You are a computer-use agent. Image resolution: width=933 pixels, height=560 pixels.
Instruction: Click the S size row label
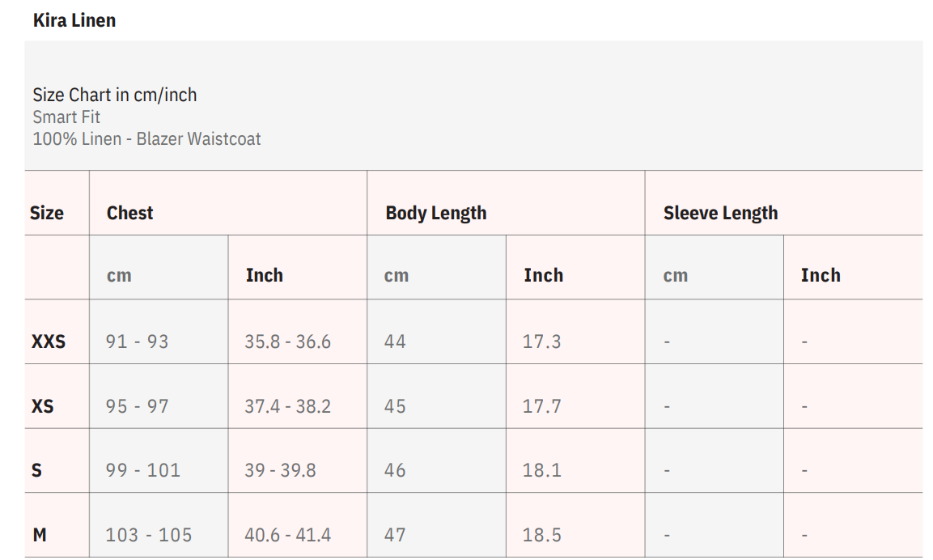[x=36, y=471]
